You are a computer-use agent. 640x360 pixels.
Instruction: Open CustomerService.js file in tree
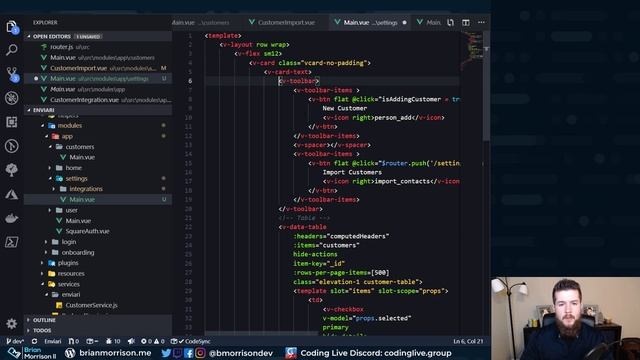[98, 305]
